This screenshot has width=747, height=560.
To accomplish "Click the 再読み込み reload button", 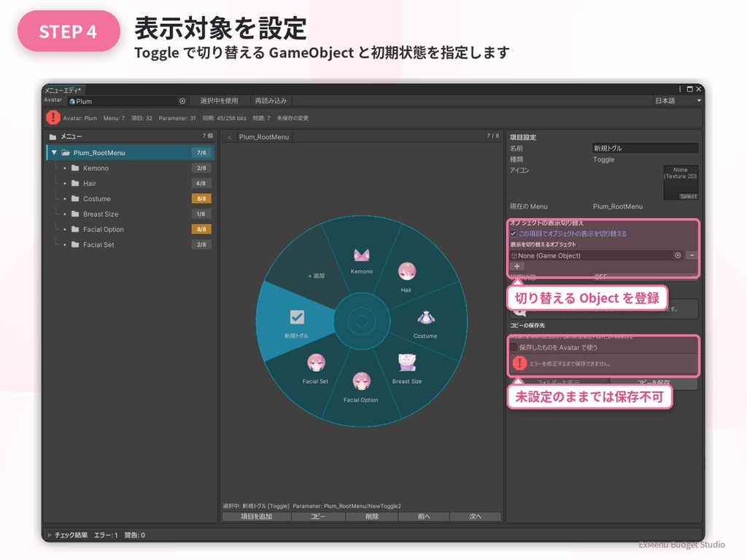I will point(271,101).
